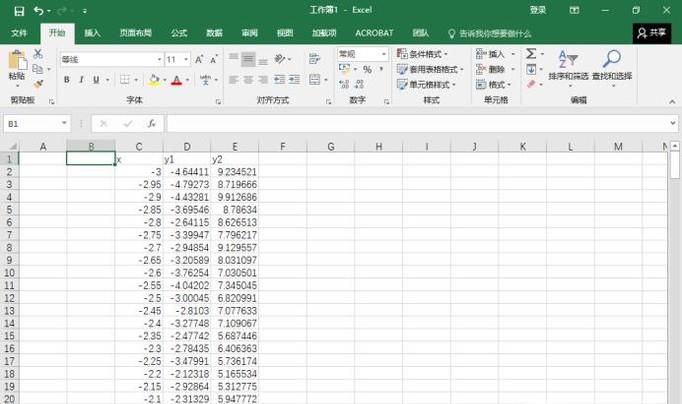Increase font size with larger A
Image resolution: width=682 pixels, height=404 pixels.
coord(199,60)
